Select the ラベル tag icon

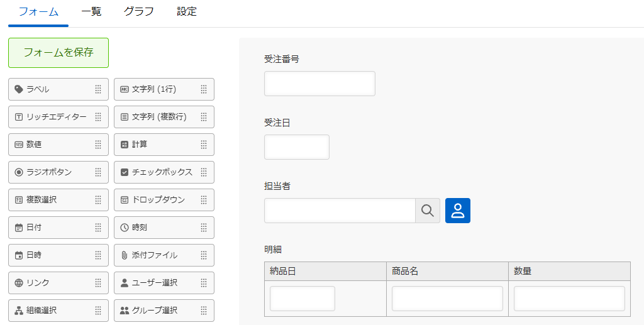click(x=18, y=89)
